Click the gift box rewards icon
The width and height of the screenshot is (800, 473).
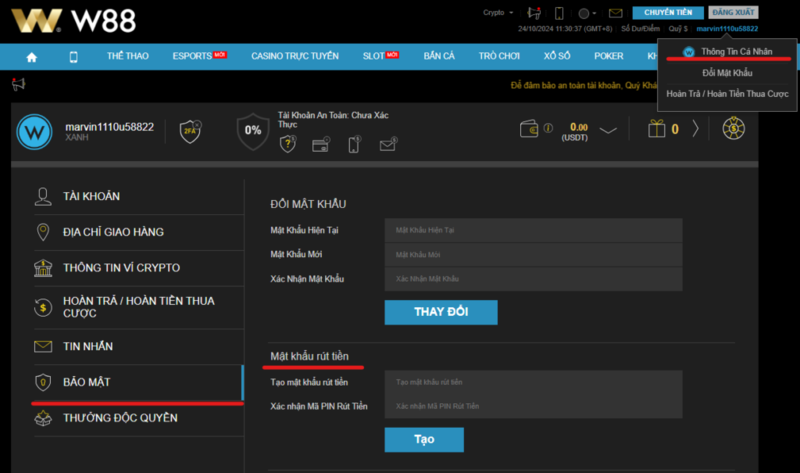pyautogui.click(x=656, y=129)
